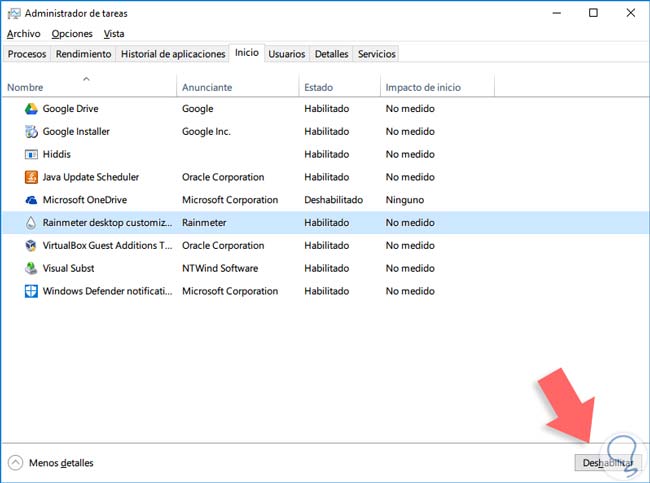Viewport: 650px width, 483px height.
Task: Click the Rainmeter droplet icon
Action: (x=32, y=223)
